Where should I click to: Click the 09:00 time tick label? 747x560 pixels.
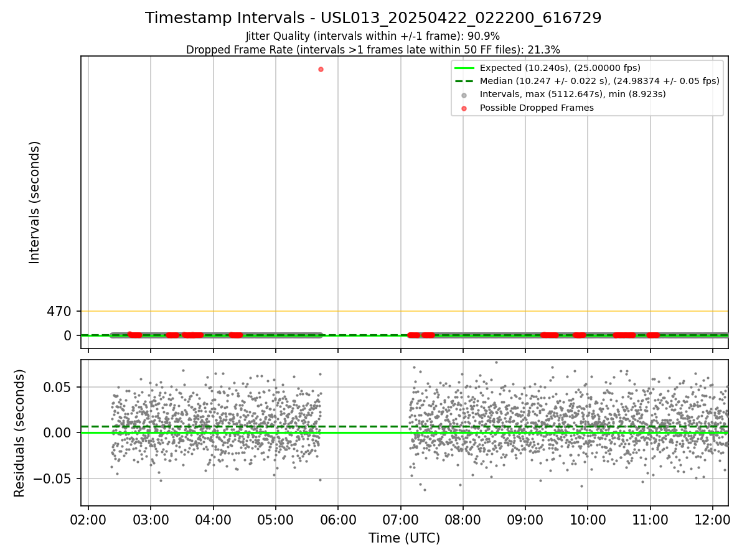click(x=525, y=520)
